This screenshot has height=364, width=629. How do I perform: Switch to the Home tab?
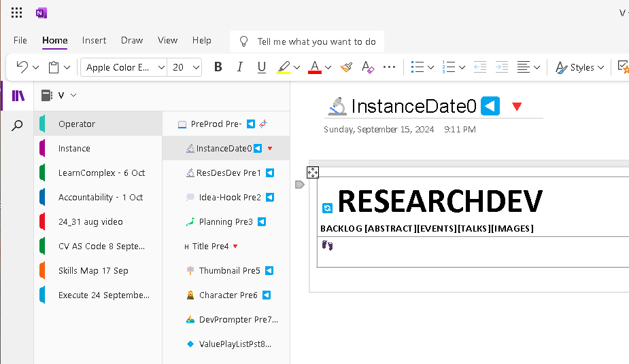pos(55,41)
